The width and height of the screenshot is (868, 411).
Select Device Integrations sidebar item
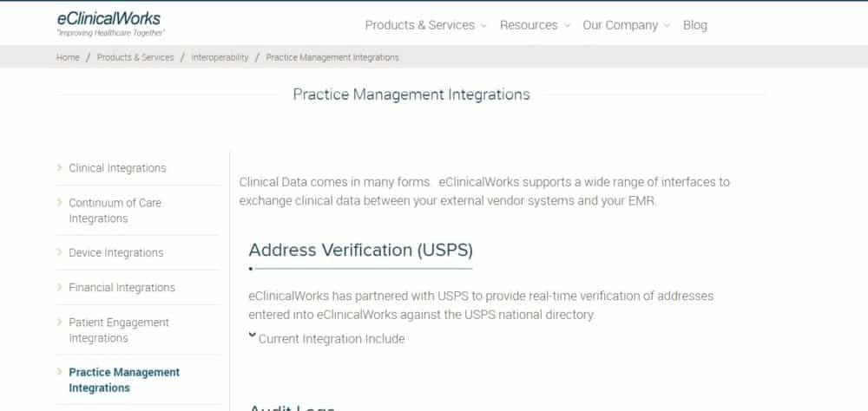point(115,253)
